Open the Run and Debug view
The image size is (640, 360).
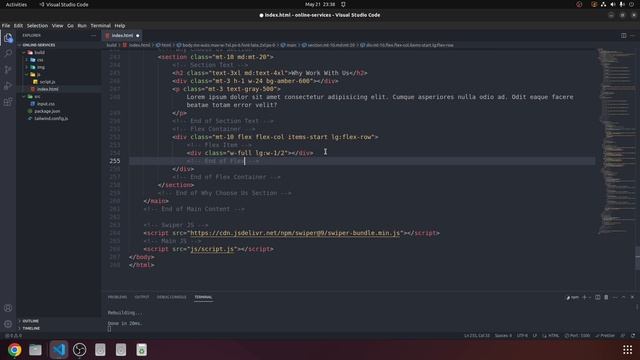point(8,86)
